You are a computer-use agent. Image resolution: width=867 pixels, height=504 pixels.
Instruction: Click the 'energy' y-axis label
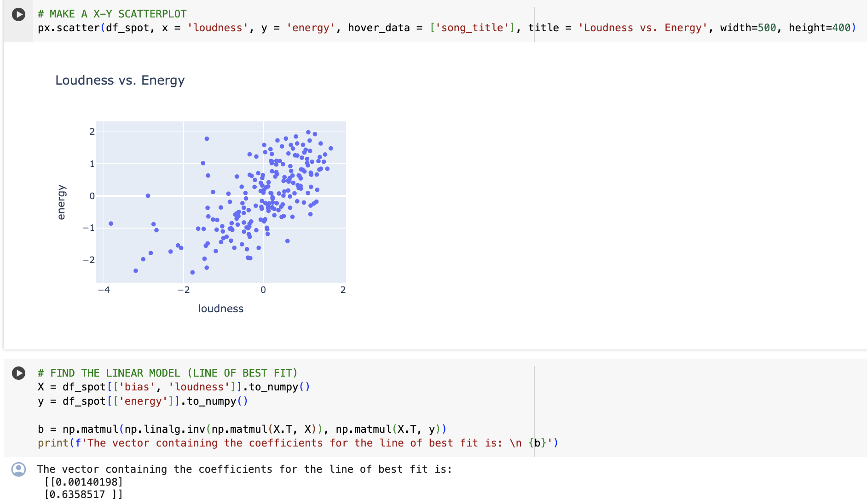[61, 202]
